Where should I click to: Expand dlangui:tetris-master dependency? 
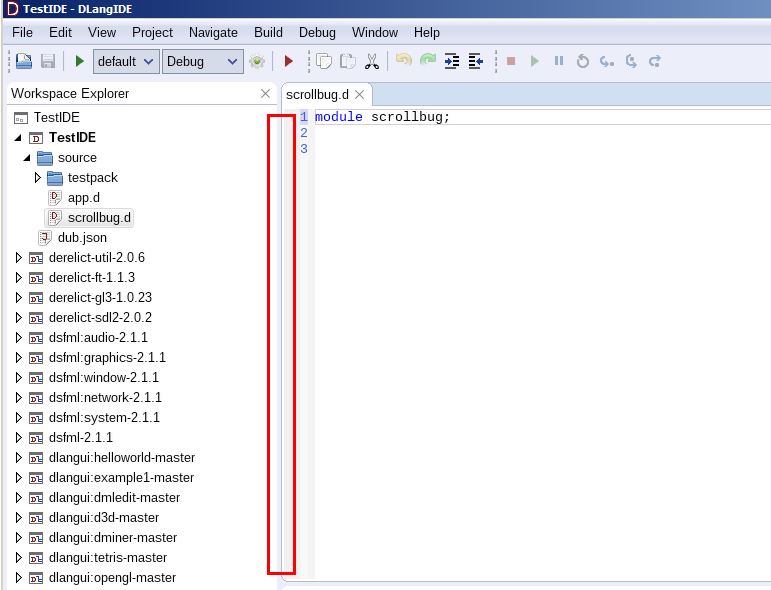tap(19, 558)
